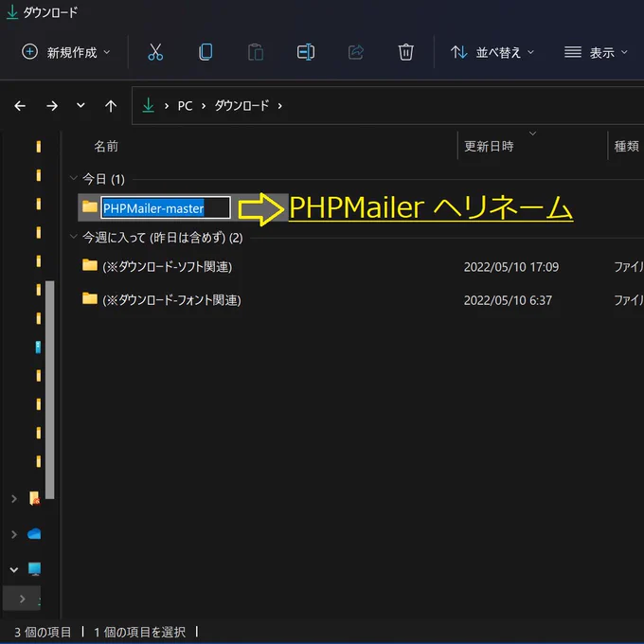Collapse the 今週に入って group
The image size is (644, 644).
point(74,237)
